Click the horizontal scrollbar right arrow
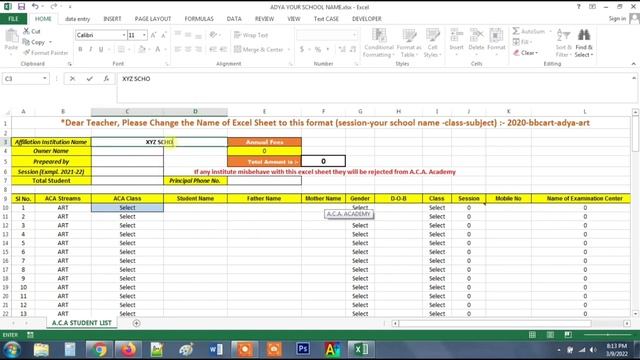The image size is (640, 360). pos(627,323)
